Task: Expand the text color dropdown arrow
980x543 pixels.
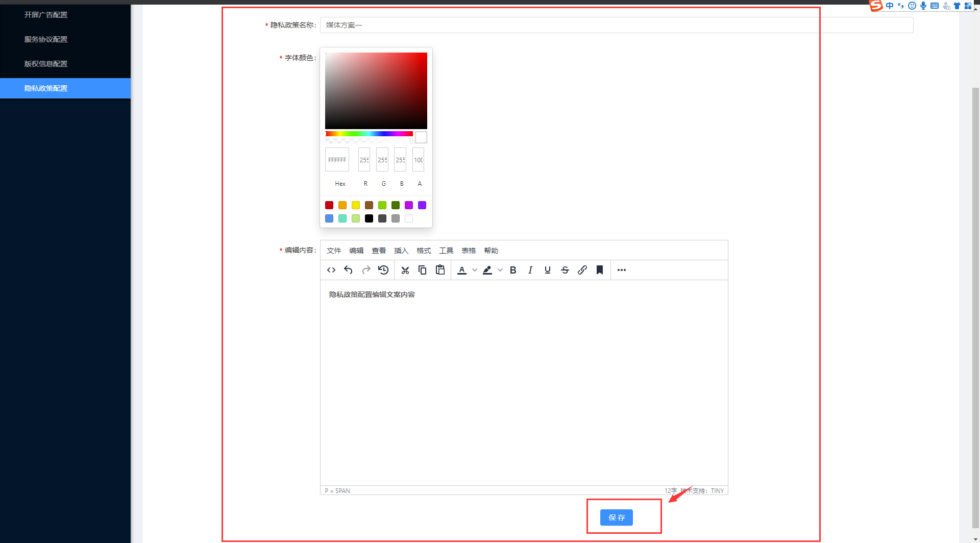Action: click(475, 270)
